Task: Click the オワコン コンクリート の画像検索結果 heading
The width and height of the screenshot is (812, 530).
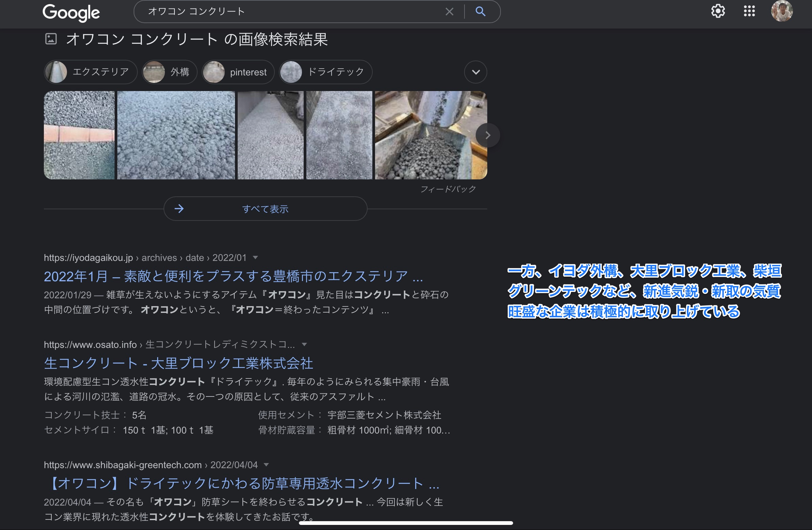Action: click(197, 39)
